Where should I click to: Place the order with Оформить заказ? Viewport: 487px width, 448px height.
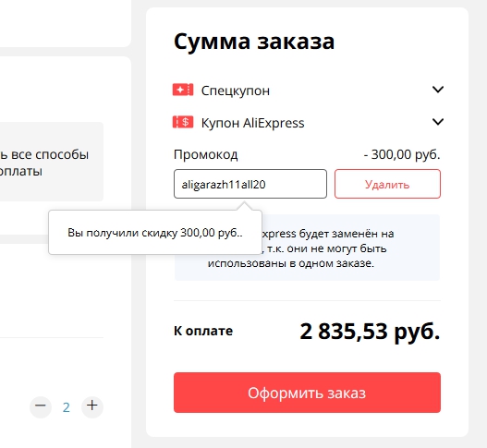click(307, 393)
